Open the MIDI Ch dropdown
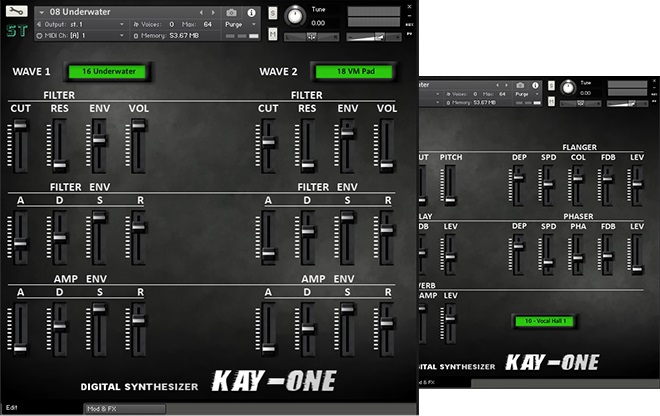Viewport: 660px width, 416px height. [80, 36]
